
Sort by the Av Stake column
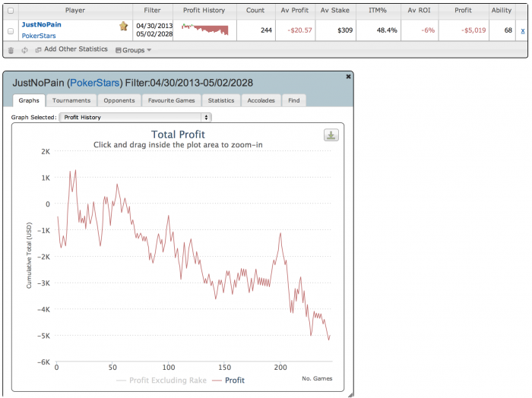pos(335,10)
